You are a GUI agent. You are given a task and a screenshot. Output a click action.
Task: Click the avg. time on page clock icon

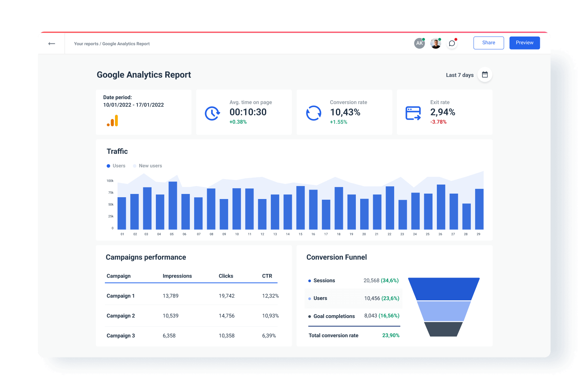[x=212, y=113]
